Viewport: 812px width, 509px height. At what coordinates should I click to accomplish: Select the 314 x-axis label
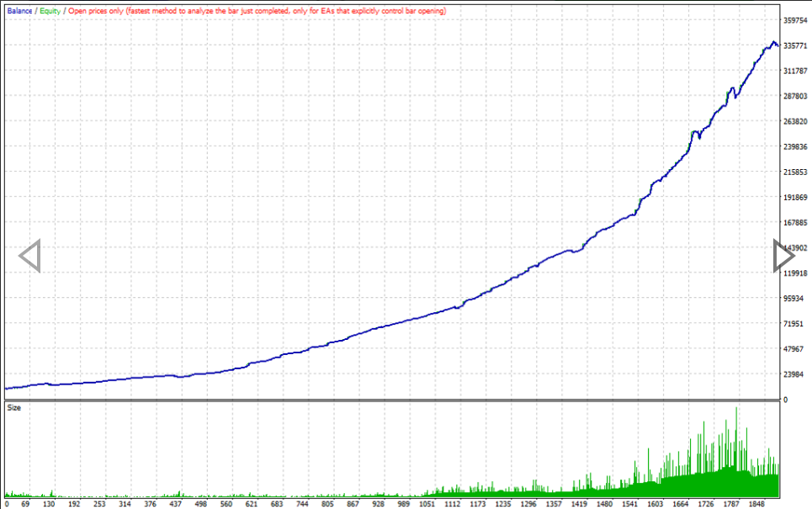click(x=125, y=504)
